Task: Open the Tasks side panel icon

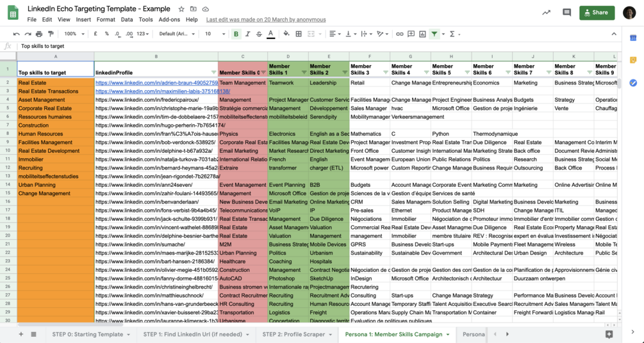Action: coord(633,83)
